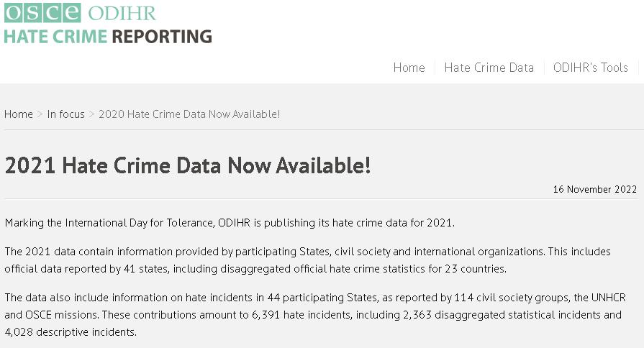Screen dimensions: 644x348
Task: Go to Home in the top navigation
Action: click(409, 68)
